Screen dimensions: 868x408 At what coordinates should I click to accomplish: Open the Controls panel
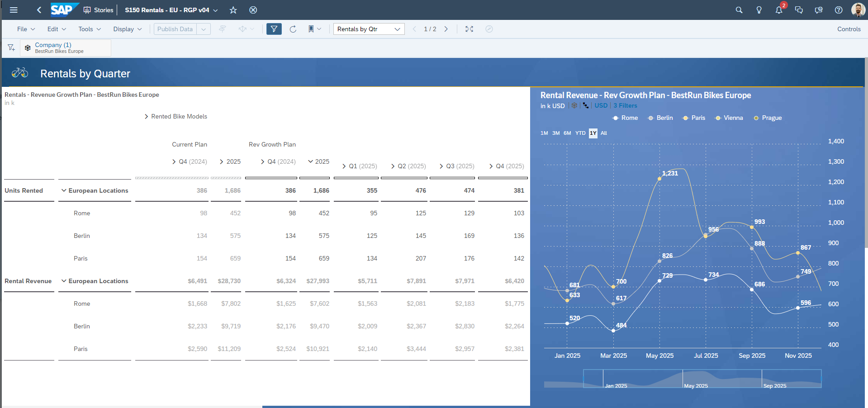pos(849,29)
